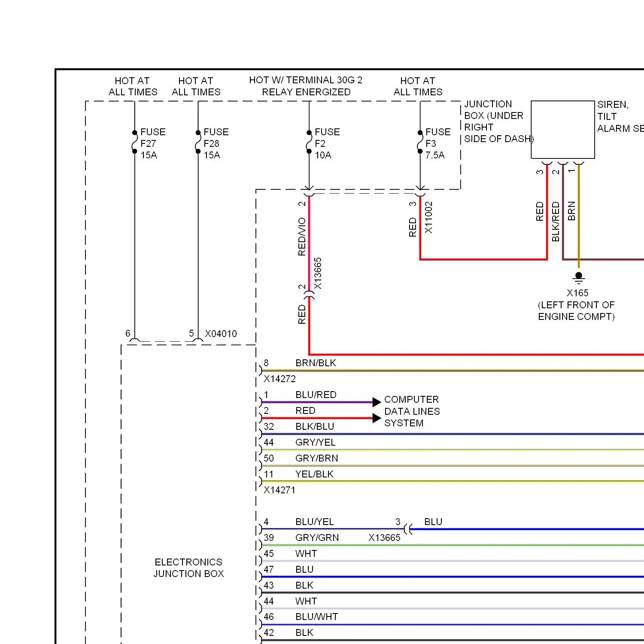This screenshot has width=644, height=644.
Task: Click the FUSE F3 7.5A label
Action: (x=438, y=143)
